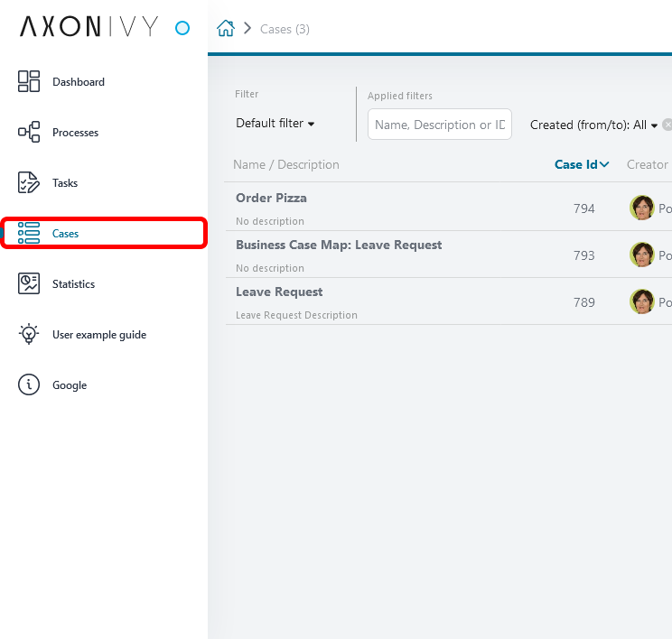672x639 pixels.
Task: Click creator avatar in Leave Request row
Action: pos(641,301)
